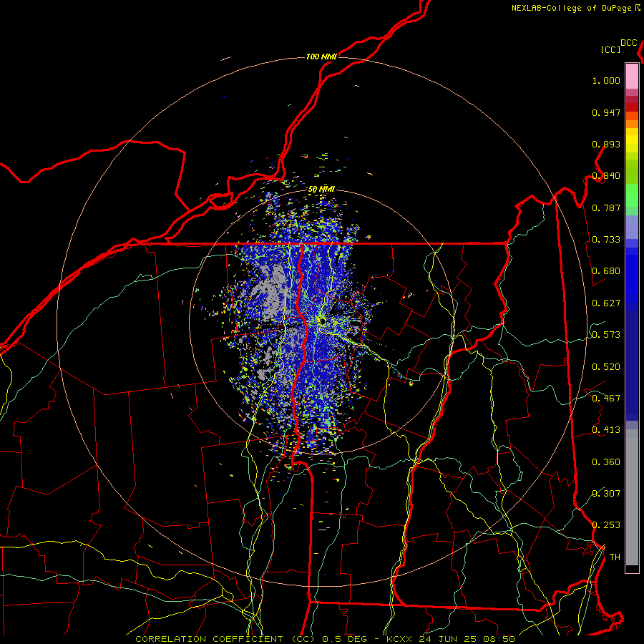This screenshot has width=644, height=644.
Task: Click the [CC] legend header text
Action: tap(611, 49)
